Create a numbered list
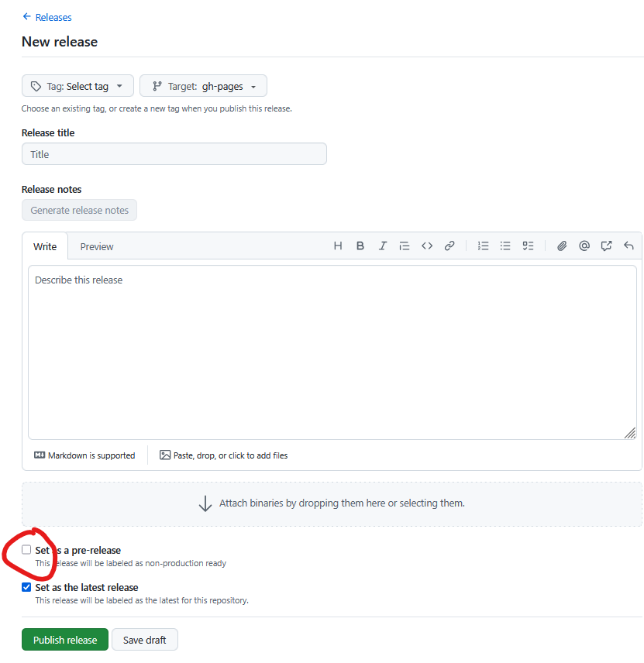 [483, 246]
